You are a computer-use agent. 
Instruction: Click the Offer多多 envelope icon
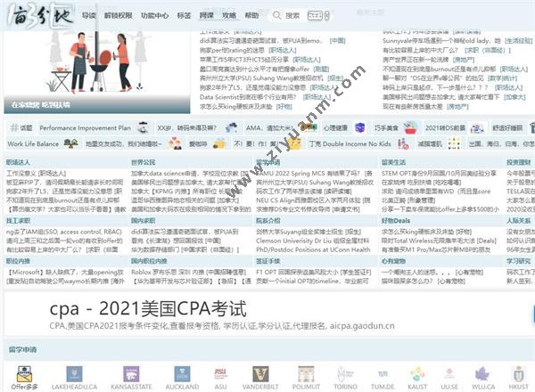coord(24,374)
